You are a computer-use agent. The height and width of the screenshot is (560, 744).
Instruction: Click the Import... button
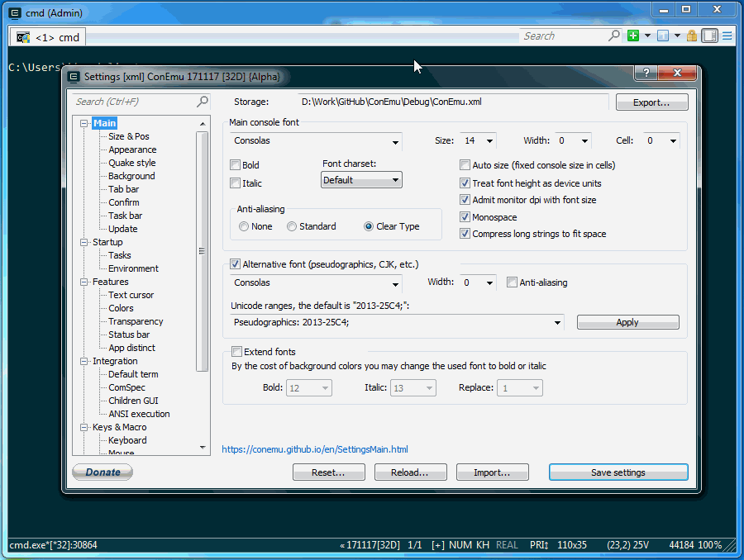click(x=492, y=472)
